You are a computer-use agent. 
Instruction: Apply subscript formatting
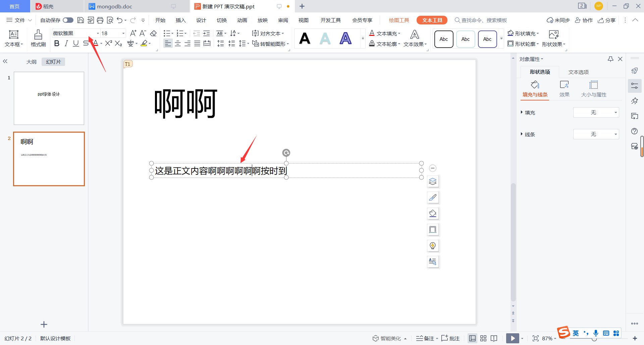118,43
